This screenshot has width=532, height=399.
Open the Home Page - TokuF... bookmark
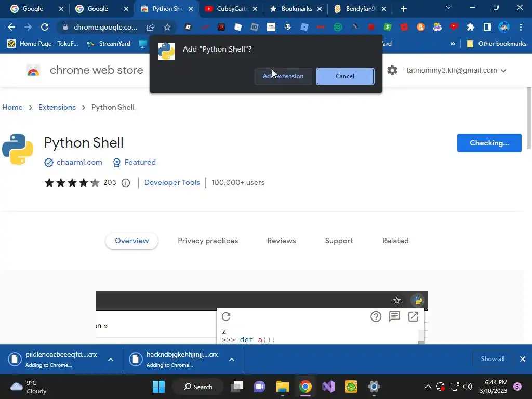pos(43,44)
